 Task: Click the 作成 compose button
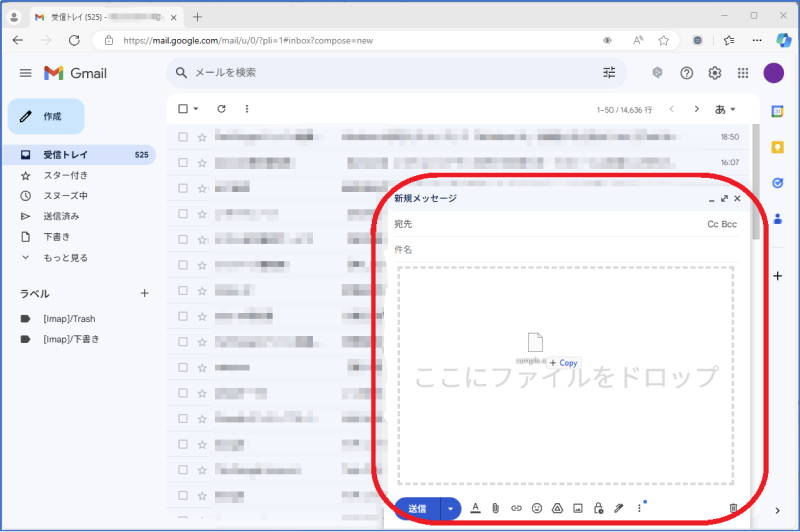(x=46, y=116)
